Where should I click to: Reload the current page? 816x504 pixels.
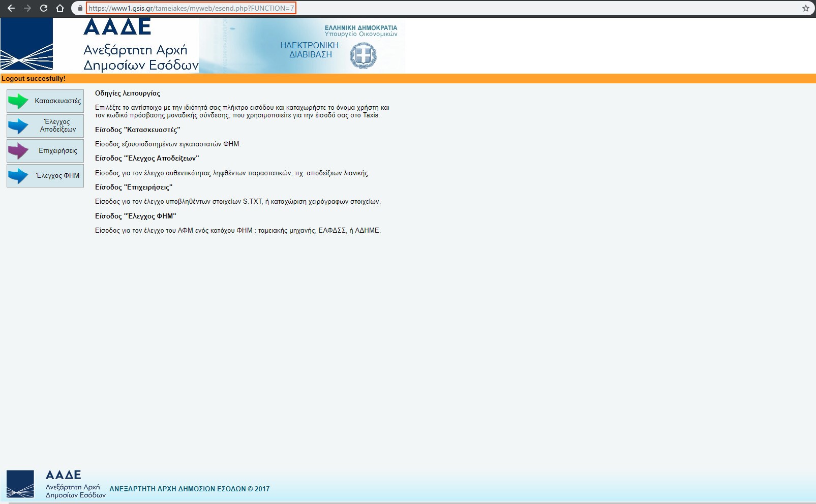(44, 8)
